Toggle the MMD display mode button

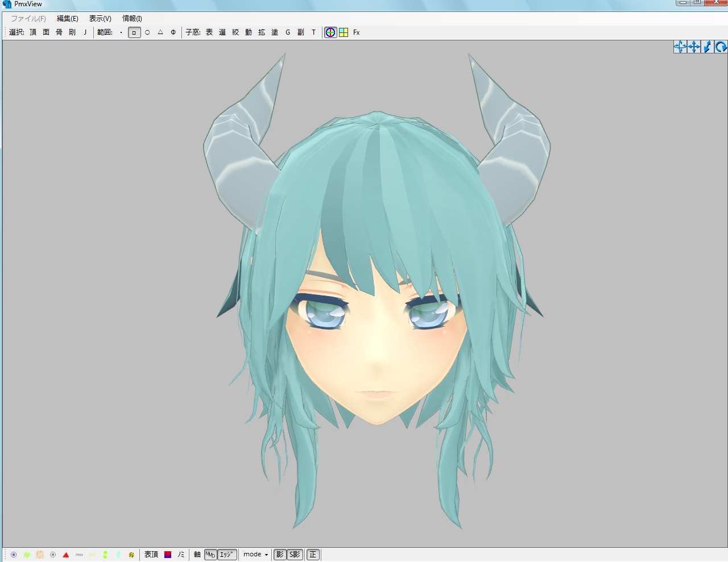click(x=210, y=555)
